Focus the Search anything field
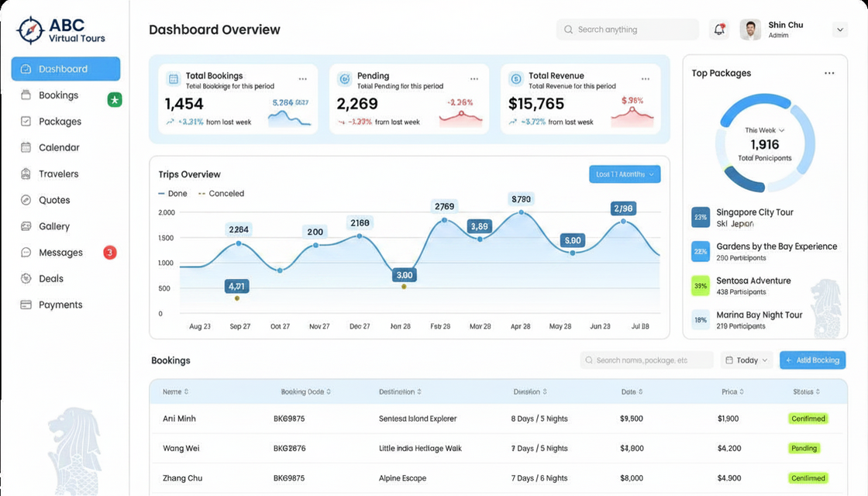The height and width of the screenshot is (496, 868). coord(627,29)
